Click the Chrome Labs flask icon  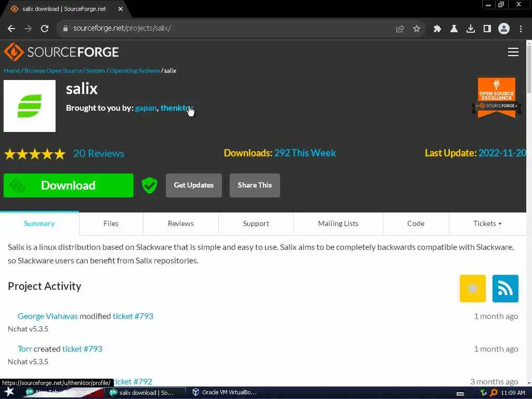pyautogui.click(x=454, y=29)
